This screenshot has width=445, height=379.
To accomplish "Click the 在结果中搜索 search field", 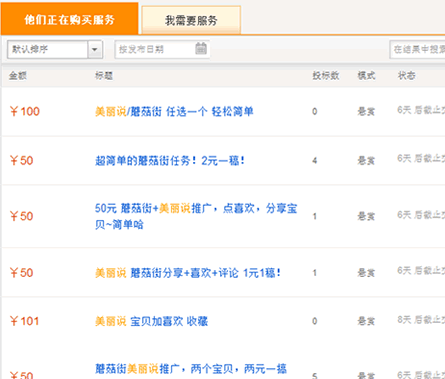I will [417, 49].
